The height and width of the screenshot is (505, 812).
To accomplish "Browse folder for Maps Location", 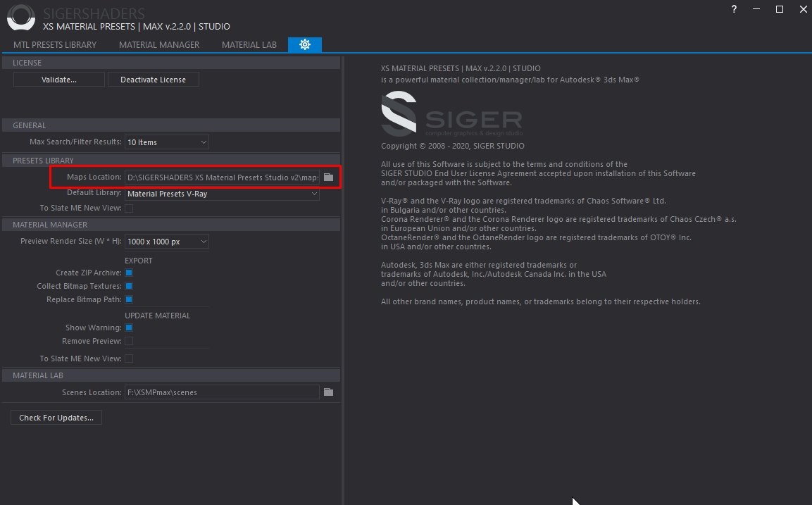I will (328, 177).
